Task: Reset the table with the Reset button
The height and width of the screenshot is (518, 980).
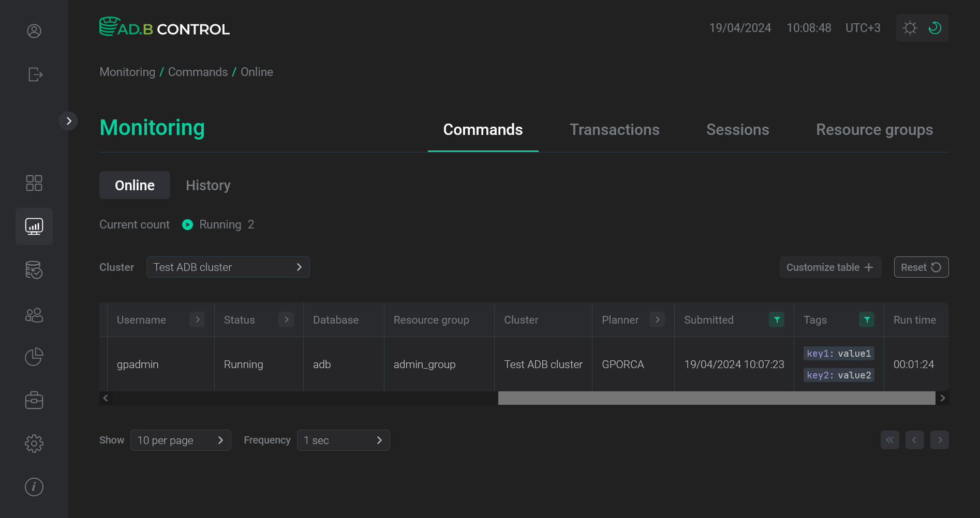Action: pyautogui.click(x=921, y=267)
